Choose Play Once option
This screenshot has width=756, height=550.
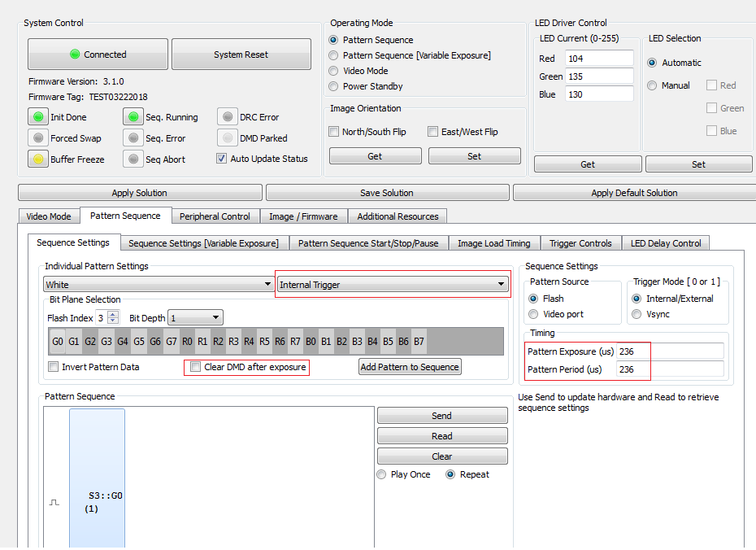(x=381, y=474)
